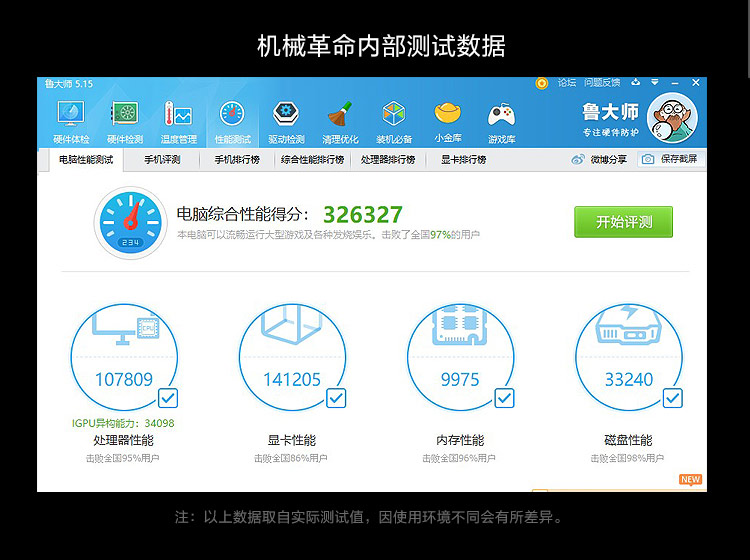Click the 鲁大师 cartoon avatar
This screenshot has height=560, width=750.
click(672, 118)
